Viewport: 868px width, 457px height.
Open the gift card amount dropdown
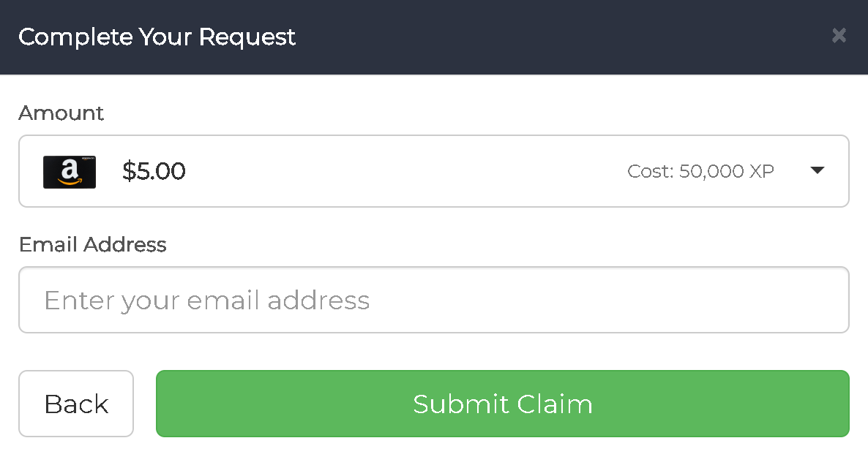(818, 170)
